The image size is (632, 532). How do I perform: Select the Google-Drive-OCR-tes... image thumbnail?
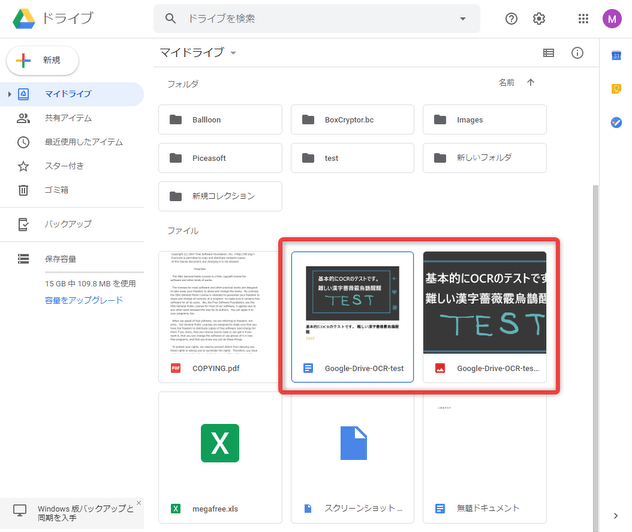coord(484,303)
